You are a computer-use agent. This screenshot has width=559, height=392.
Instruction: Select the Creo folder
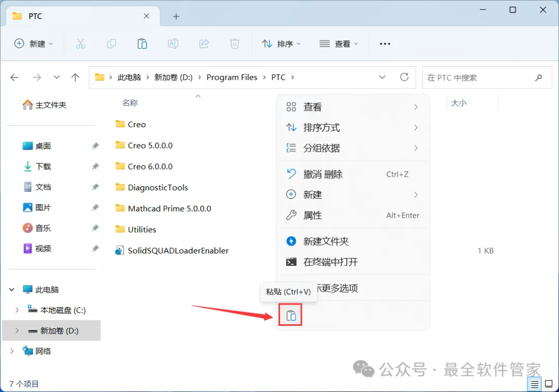(130, 124)
